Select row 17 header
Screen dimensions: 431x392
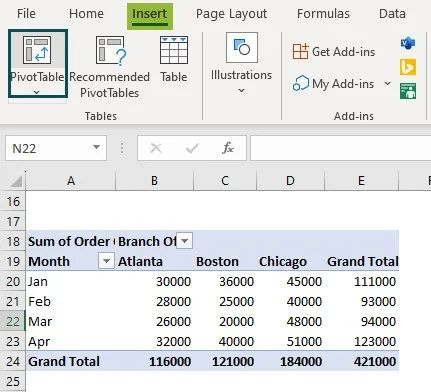13,221
